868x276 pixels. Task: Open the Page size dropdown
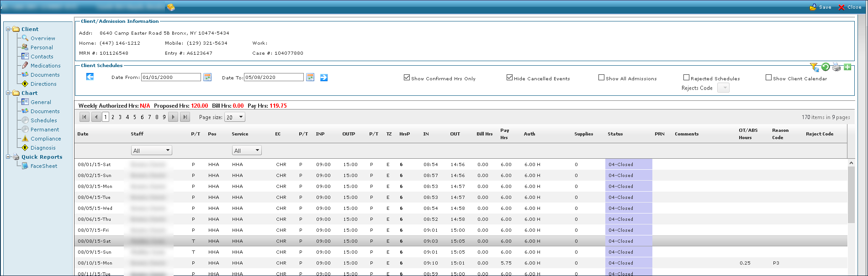(241, 117)
